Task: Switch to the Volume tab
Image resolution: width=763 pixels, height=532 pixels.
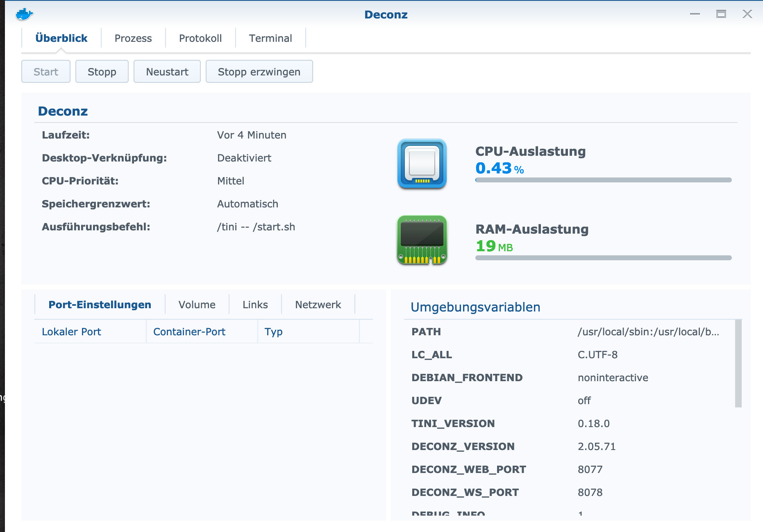Action: [197, 305]
